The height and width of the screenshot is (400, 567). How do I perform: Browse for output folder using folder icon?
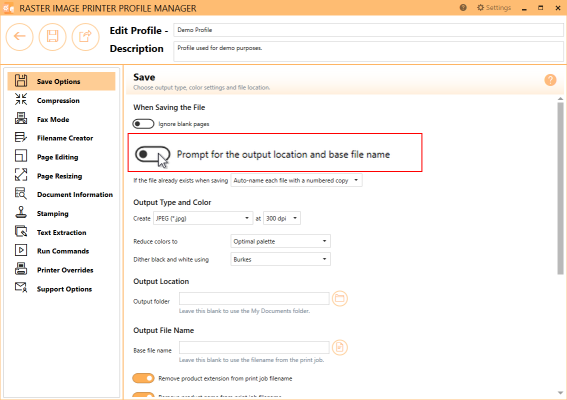340,298
